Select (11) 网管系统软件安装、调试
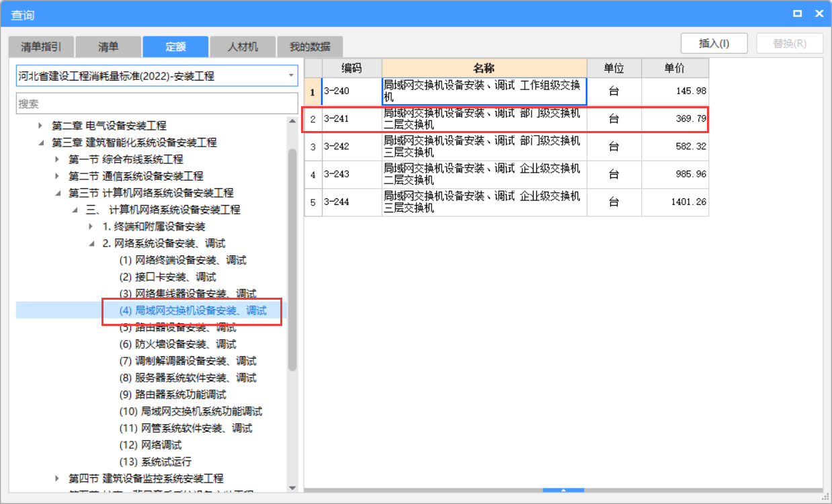Image resolution: width=832 pixels, height=504 pixels. 185,428
